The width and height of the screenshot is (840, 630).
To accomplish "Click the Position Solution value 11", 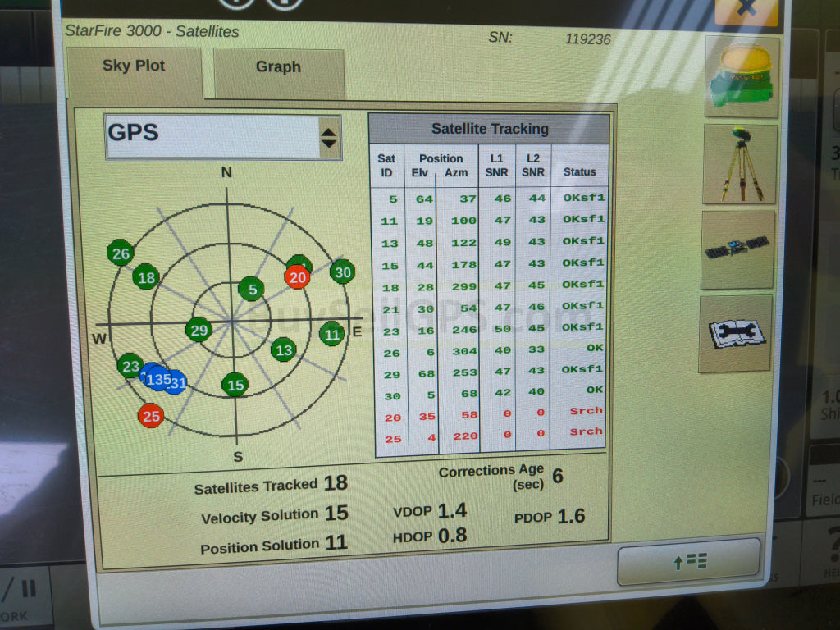I will [336, 543].
